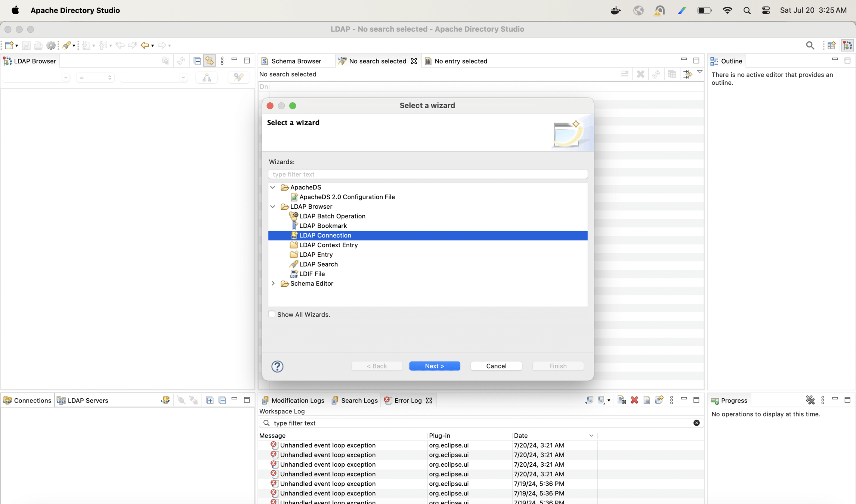This screenshot has width=856, height=504.
Task: Select LDAP Search wizard item
Action: 318,264
